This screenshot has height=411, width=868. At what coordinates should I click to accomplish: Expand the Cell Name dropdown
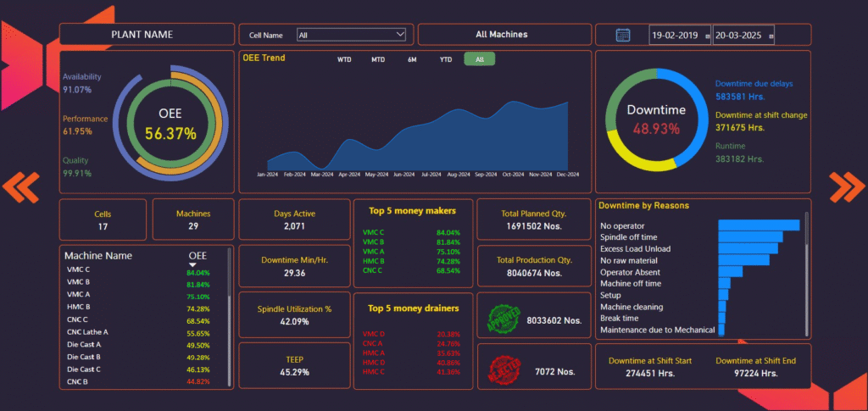401,35
